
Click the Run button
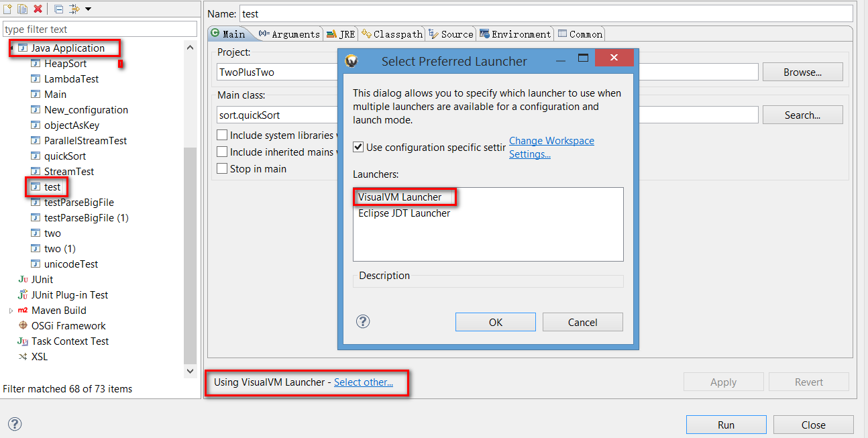tap(726, 425)
